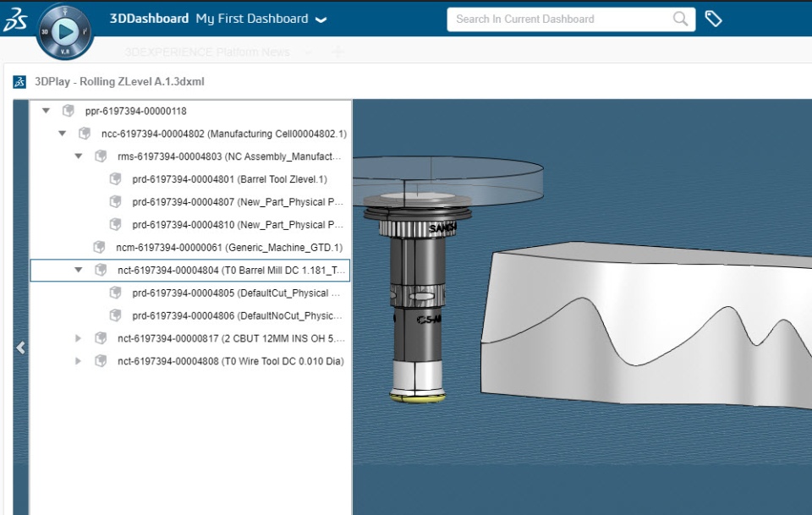Click the barrel tool holder in the 3D viewer

point(417,298)
